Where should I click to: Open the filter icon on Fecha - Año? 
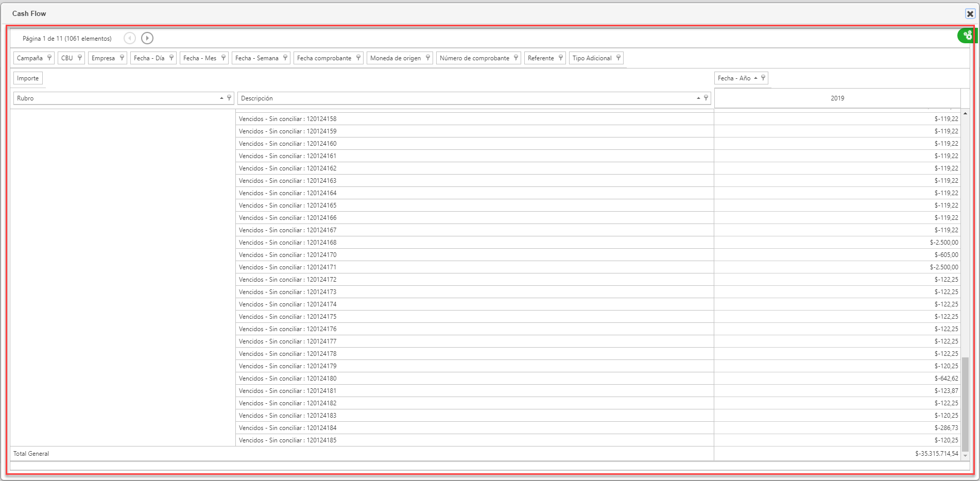click(763, 78)
